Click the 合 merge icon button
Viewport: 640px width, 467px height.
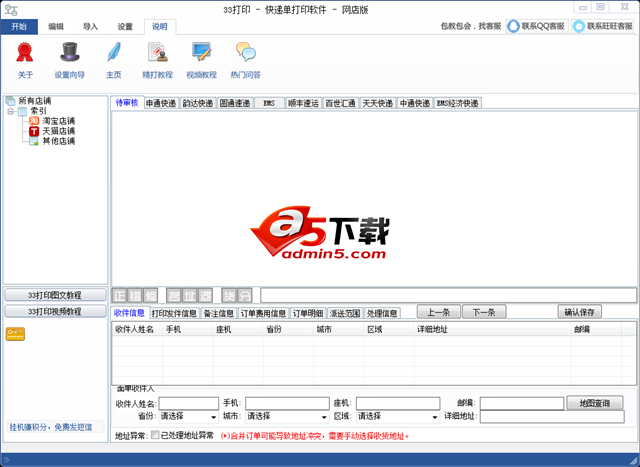click(174, 295)
